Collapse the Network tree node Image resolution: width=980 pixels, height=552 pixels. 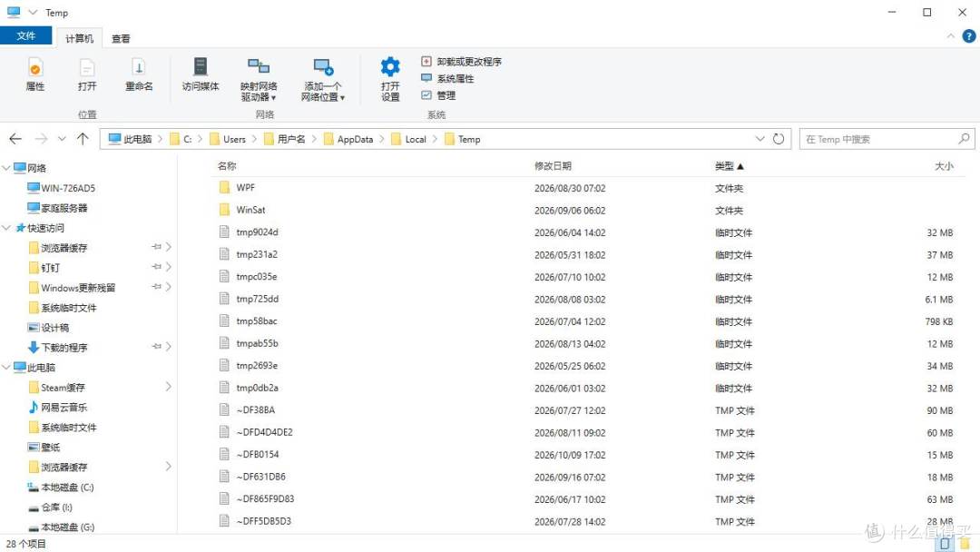(x=6, y=168)
